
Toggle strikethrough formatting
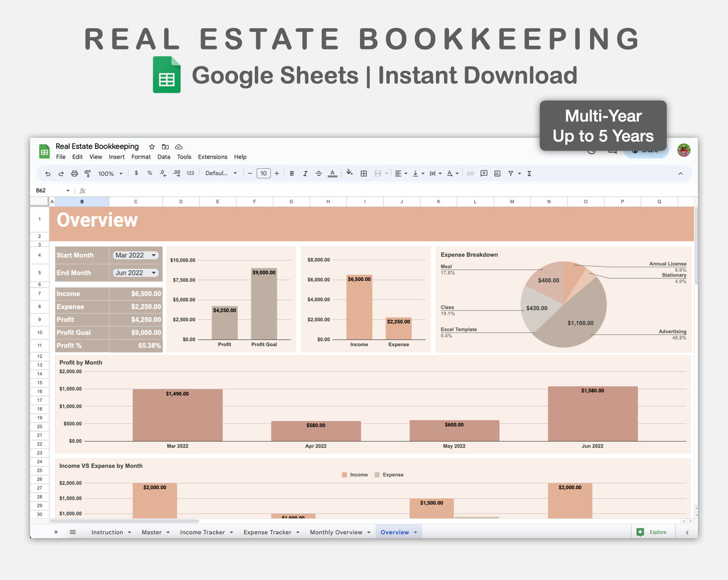coord(318,173)
